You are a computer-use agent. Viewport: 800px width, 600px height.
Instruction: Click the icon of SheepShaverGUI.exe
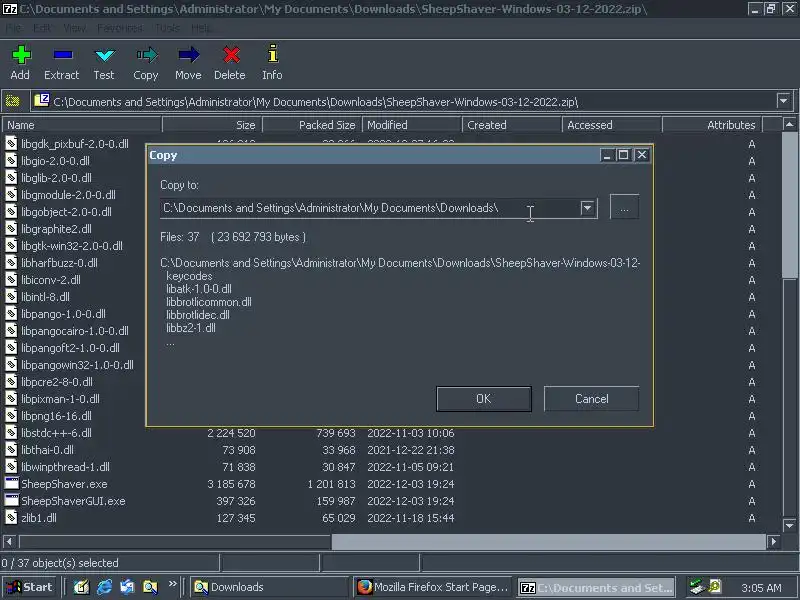pos(11,500)
